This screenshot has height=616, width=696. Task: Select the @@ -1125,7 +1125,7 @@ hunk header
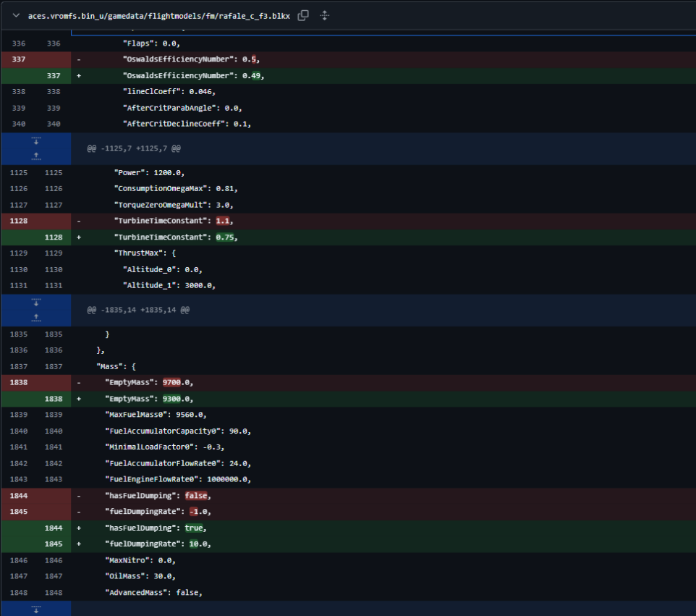pos(134,148)
